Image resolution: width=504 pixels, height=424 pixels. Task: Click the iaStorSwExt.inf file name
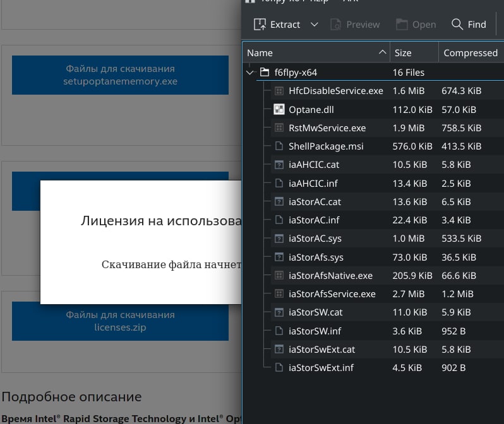point(321,368)
